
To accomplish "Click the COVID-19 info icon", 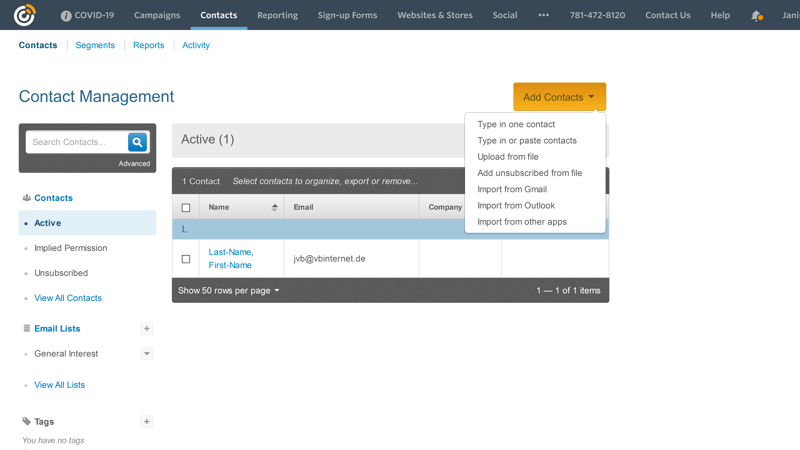I will (x=66, y=16).
